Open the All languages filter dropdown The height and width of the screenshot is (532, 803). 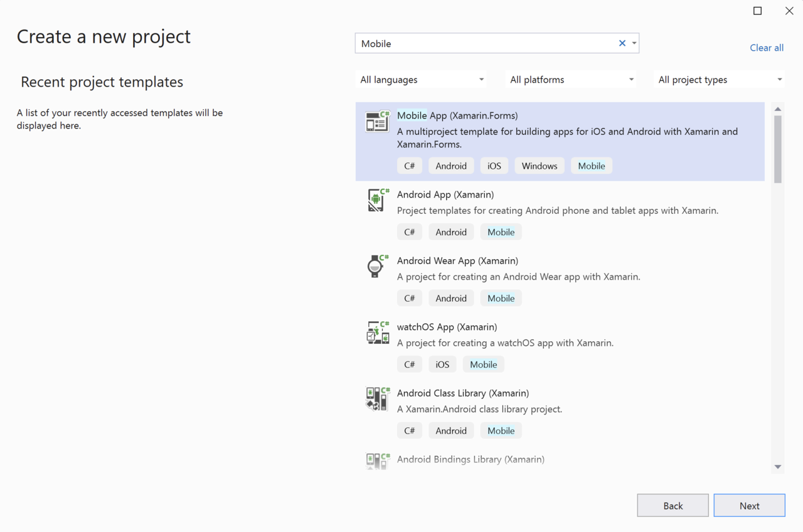pyautogui.click(x=422, y=80)
